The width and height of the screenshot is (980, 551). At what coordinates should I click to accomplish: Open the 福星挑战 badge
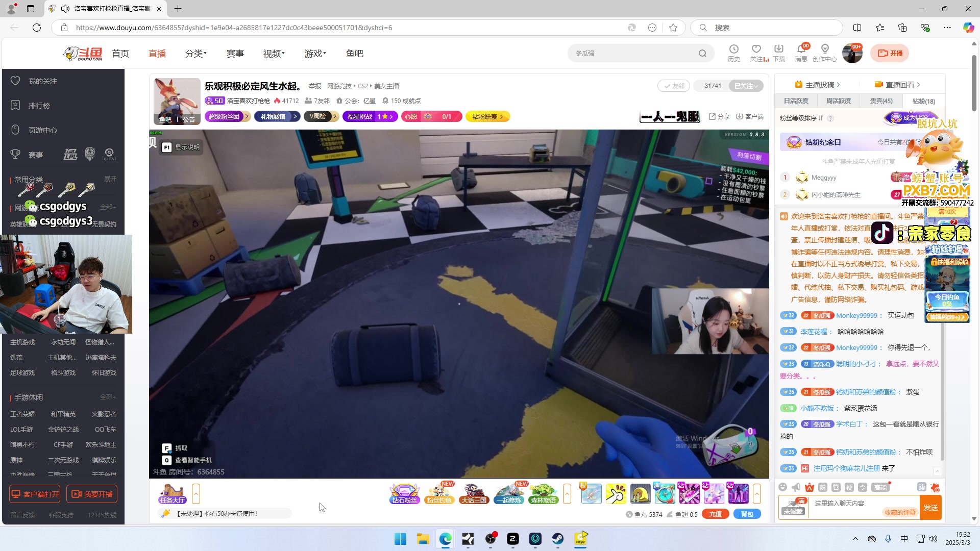371,117
